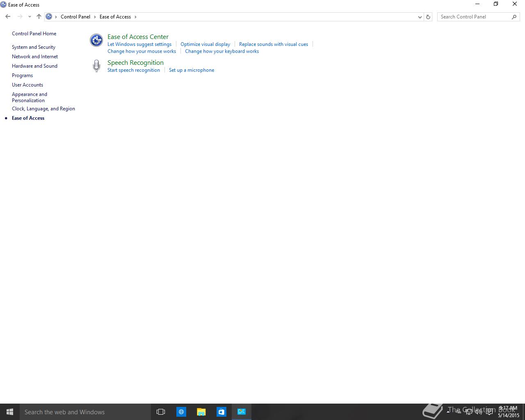Click Change how your mouse works
Viewport: 525px width, 420px height.
click(x=142, y=51)
